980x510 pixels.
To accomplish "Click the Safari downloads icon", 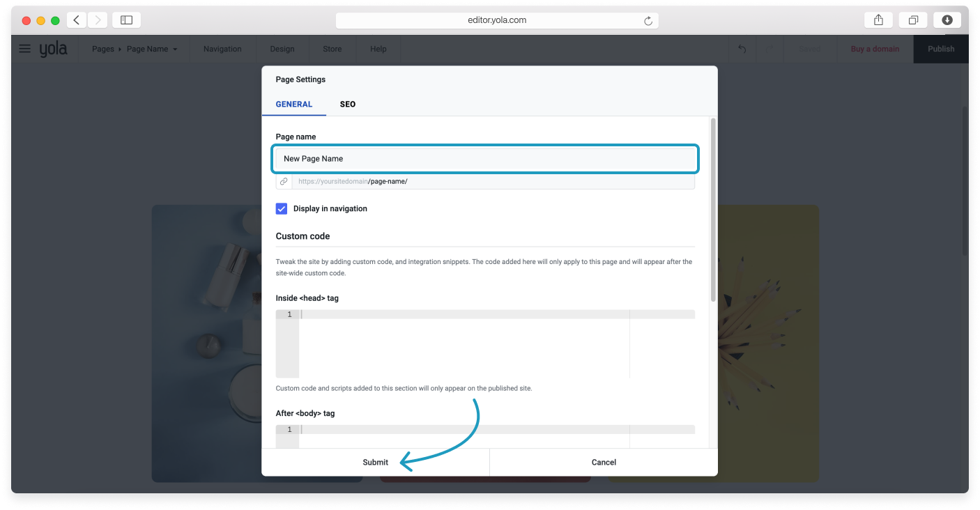I will (947, 20).
